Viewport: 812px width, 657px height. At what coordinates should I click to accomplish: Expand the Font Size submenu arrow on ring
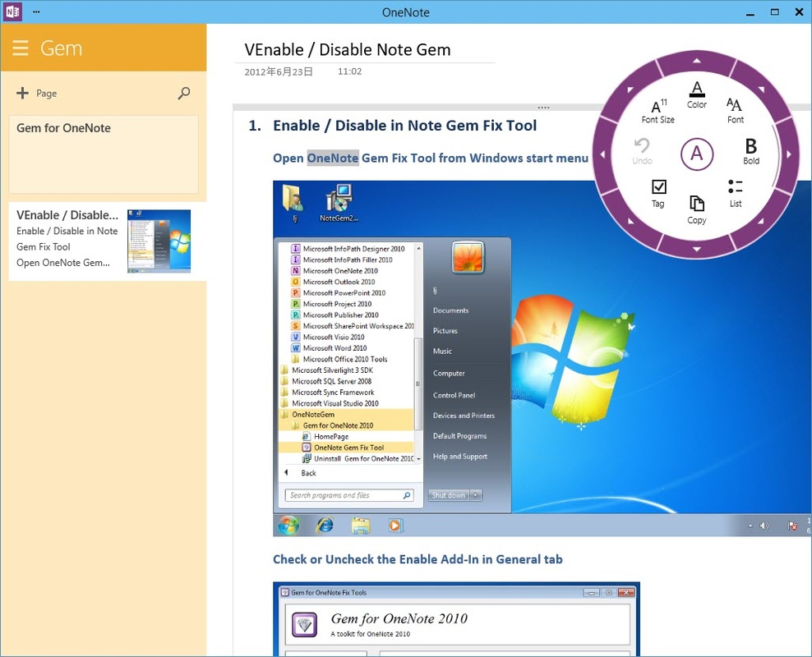630,89
